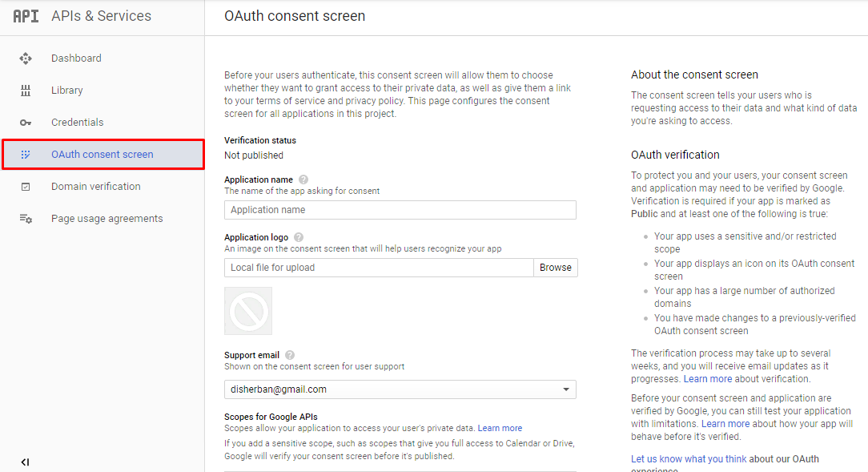Click the Page usage agreements settings icon
Image resolution: width=868 pixels, height=472 pixels.
click(x=26, y=219)
